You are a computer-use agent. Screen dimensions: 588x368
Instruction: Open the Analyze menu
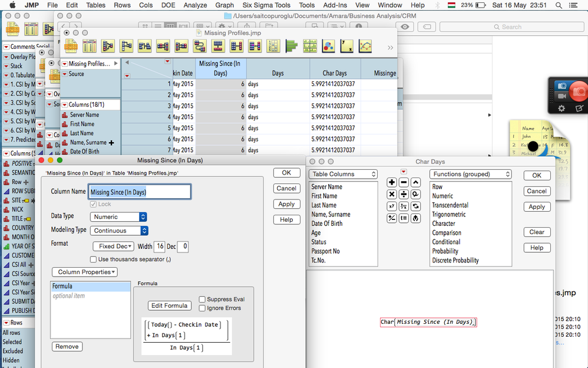click(x=196, y=5)
